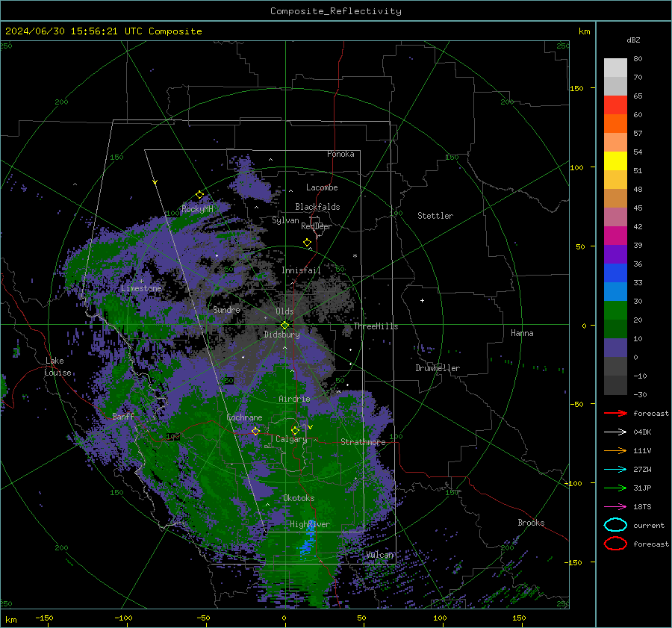Click the yellow diamond marker above Calgary
The width and height of the screenshot is (672, 628).
coord(295,430)
